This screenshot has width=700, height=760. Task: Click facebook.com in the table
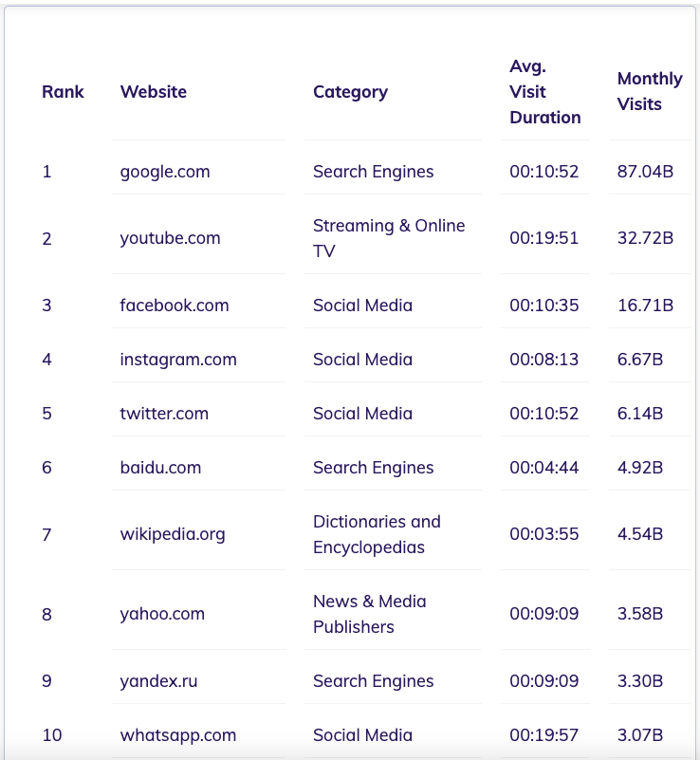coord(174,306)
